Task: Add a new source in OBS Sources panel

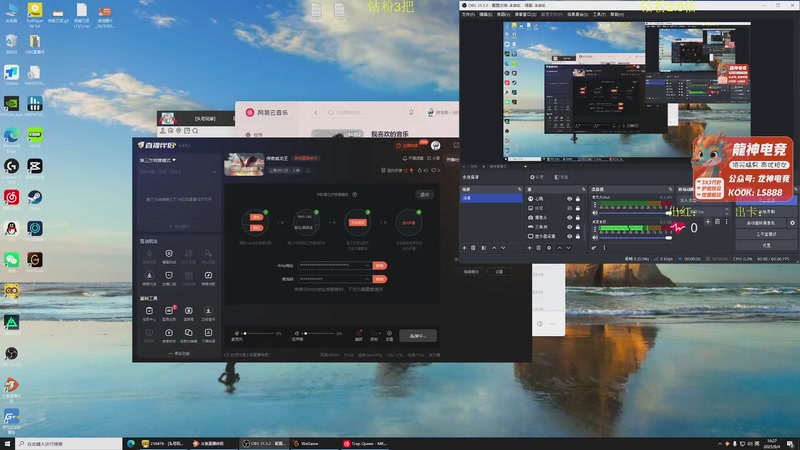Action: click(530, 248)
